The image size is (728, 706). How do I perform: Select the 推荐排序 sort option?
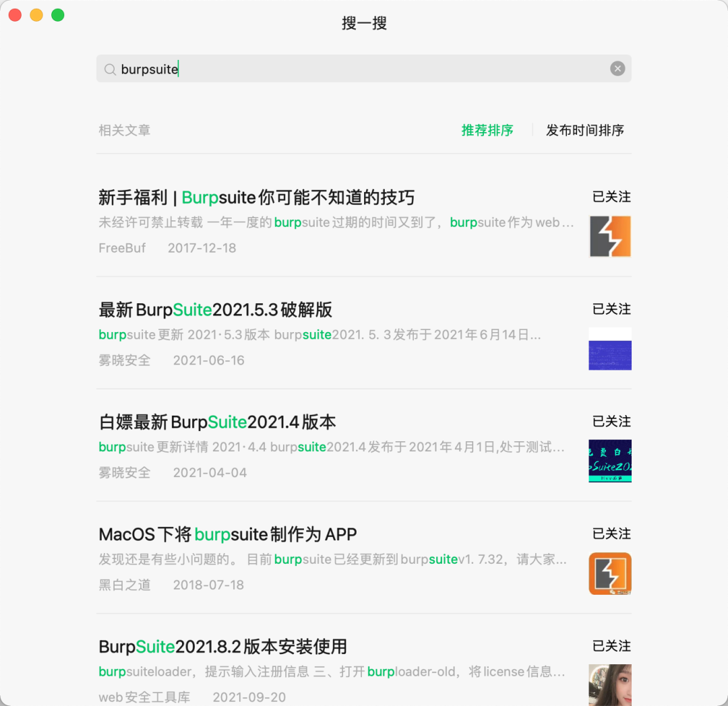pyautogui.click(x=487, y=131)
